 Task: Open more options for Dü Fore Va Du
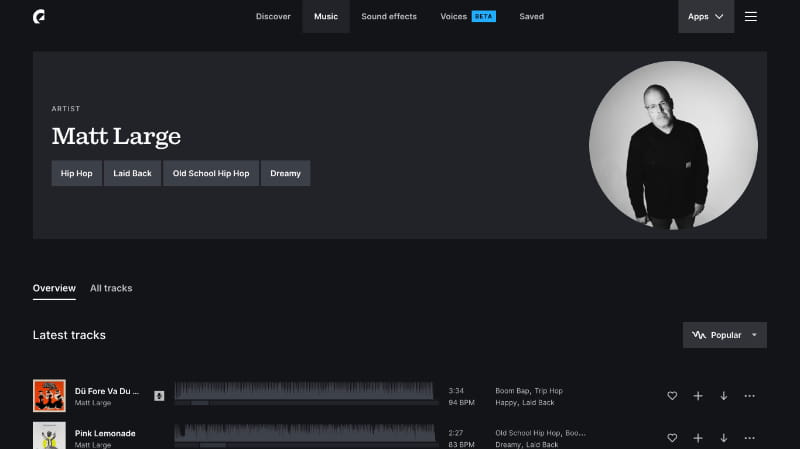749,396
